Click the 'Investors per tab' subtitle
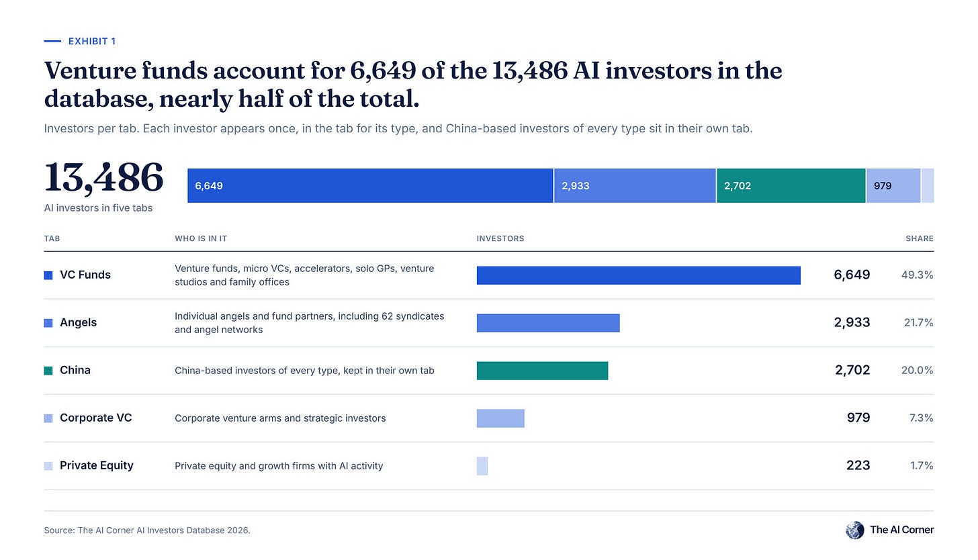Viewport: 978px width, 560px height. (x=398, y=129)
